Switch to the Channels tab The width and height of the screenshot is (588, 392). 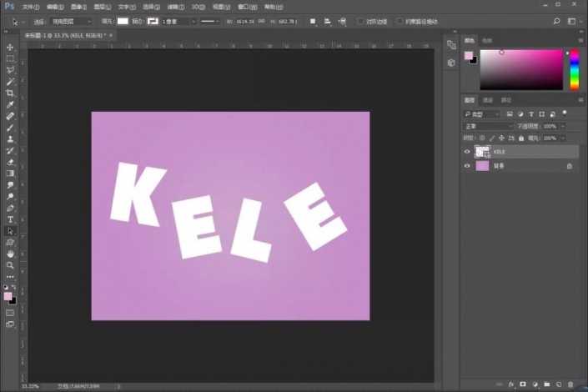tap(489, 100)
